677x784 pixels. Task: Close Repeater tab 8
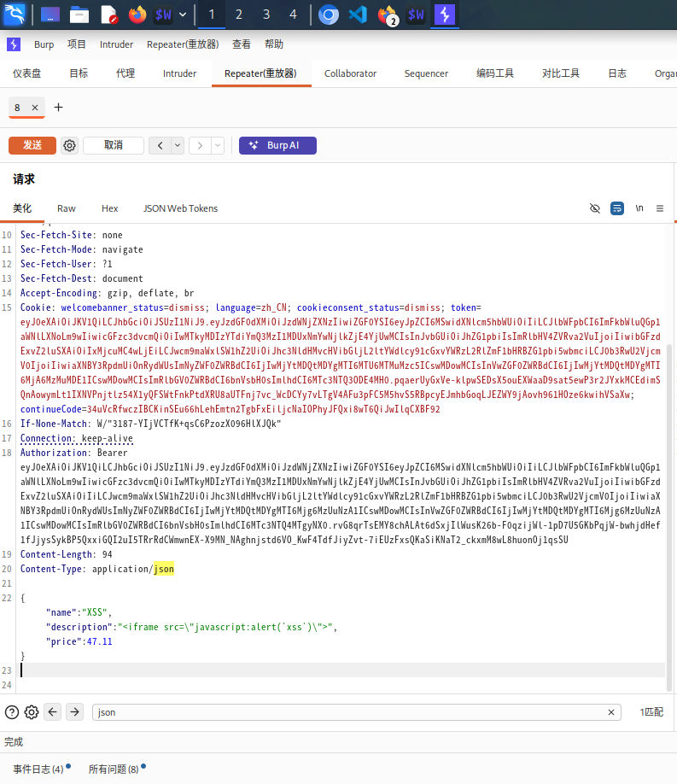35,108
